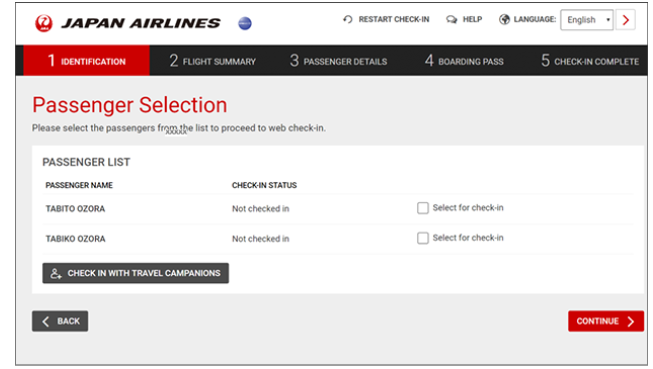Click the language globe icon
Image resolution: width=653 pixels, height=369 pixels.
pyautogui.click(x=504, y=19)
